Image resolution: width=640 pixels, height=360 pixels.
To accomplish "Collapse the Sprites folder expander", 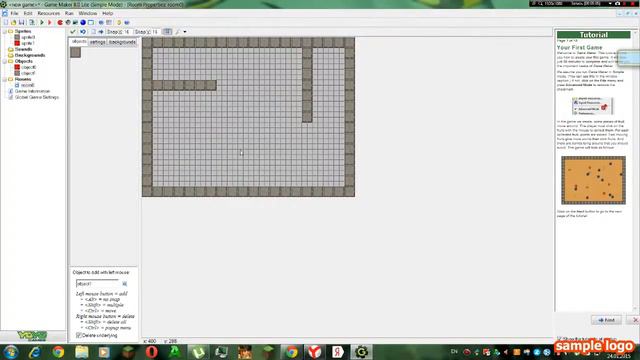I will [4, 31].
